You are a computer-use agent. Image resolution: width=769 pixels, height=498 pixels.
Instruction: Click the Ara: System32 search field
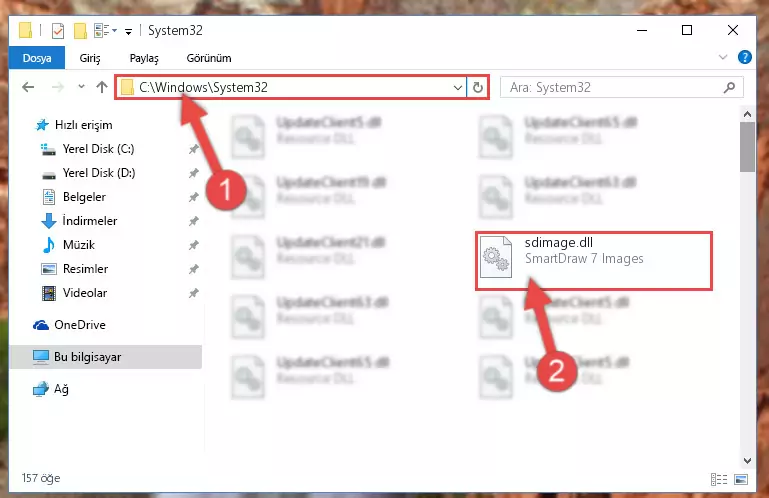tap(612, 88)
